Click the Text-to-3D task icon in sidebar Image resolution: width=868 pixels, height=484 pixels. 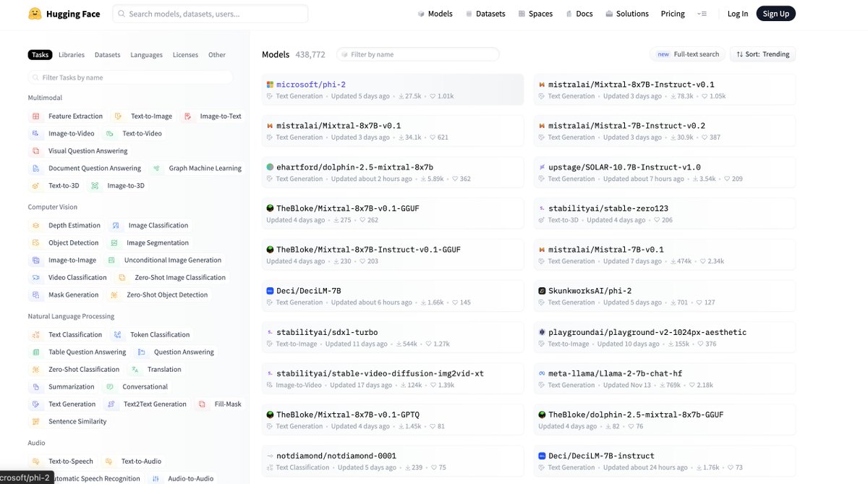(x=35, y=186)
